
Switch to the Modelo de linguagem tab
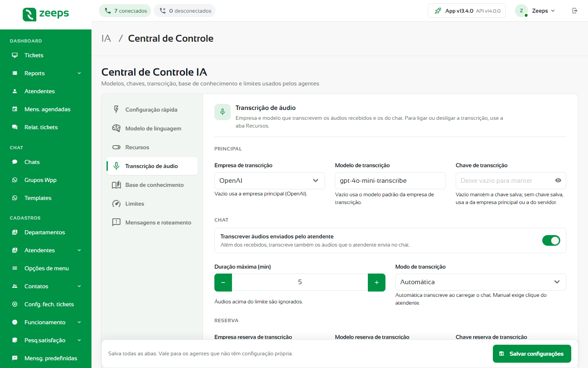click(152, 128)
